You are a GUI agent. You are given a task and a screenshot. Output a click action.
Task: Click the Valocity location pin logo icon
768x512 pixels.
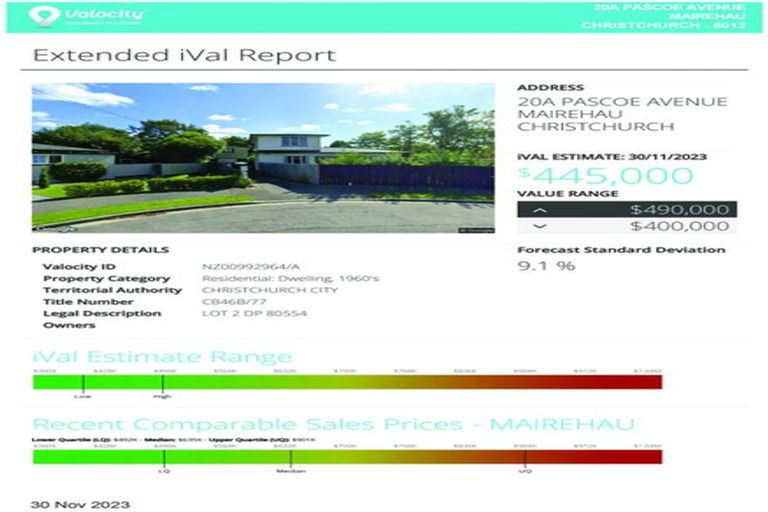click(44, 16)
